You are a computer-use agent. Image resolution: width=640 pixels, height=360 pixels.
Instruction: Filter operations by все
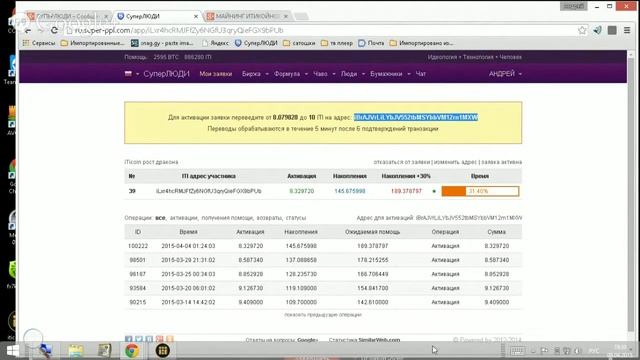(x=160, y=218)
